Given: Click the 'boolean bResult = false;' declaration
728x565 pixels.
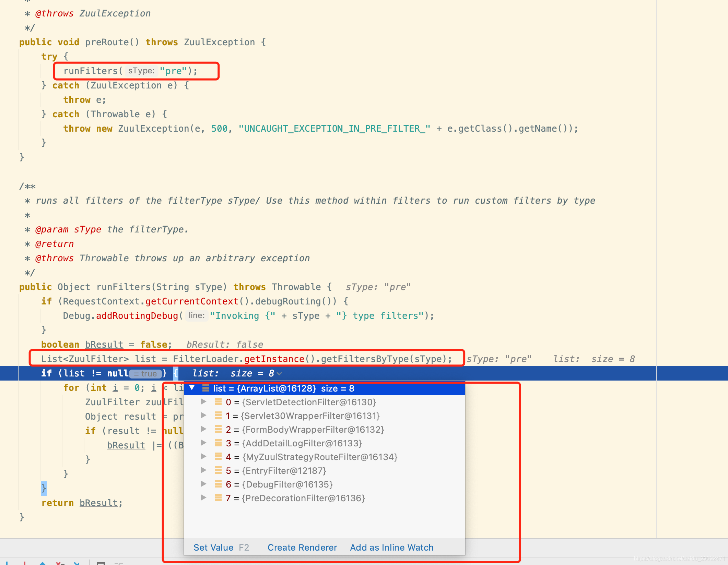Looking at the screenshot, I should [106, 344].
